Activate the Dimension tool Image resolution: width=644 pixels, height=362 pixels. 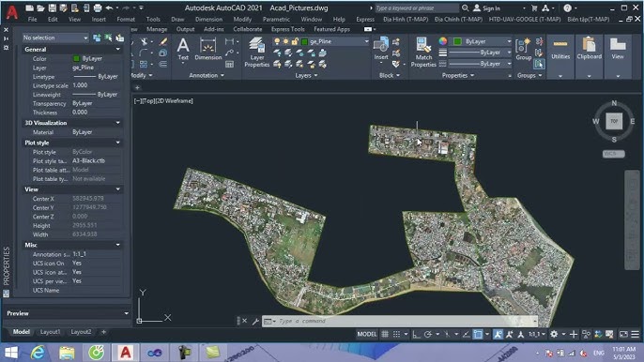(x=207, y=50)
